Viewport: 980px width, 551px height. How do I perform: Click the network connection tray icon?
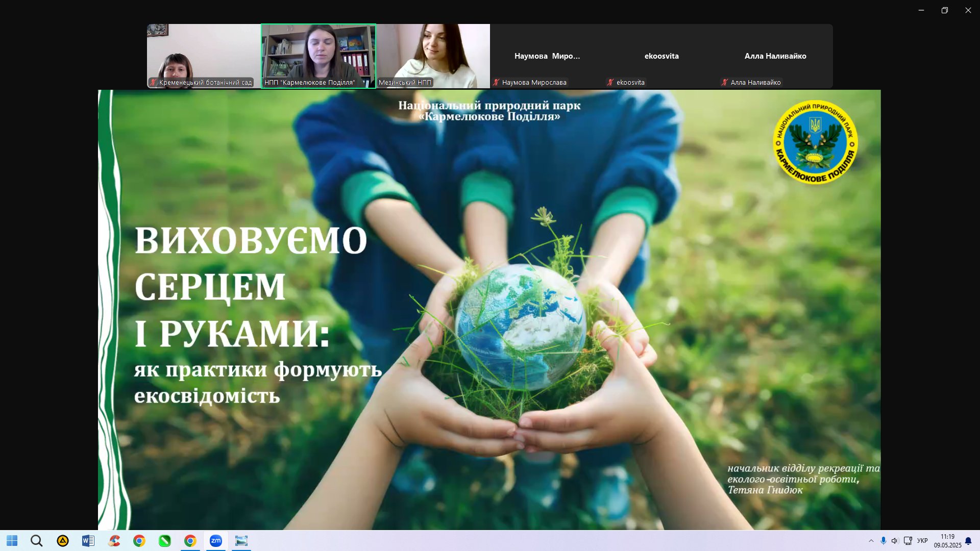[908, 541]
